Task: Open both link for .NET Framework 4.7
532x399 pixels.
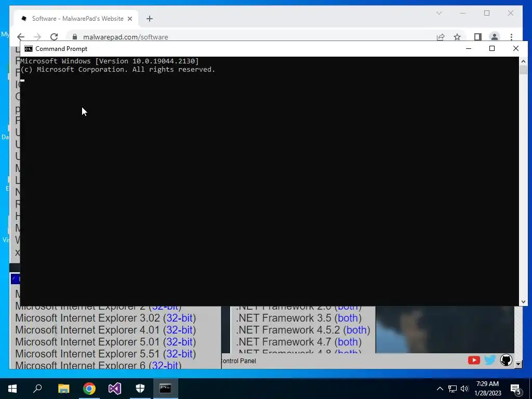Action: pyautogui.click(x=348, y=342)
